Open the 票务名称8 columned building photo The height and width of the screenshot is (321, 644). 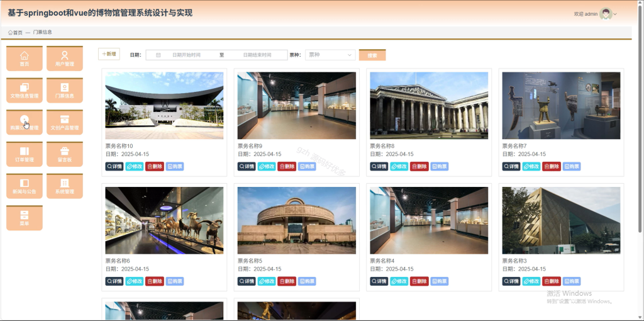coord(429,106)
